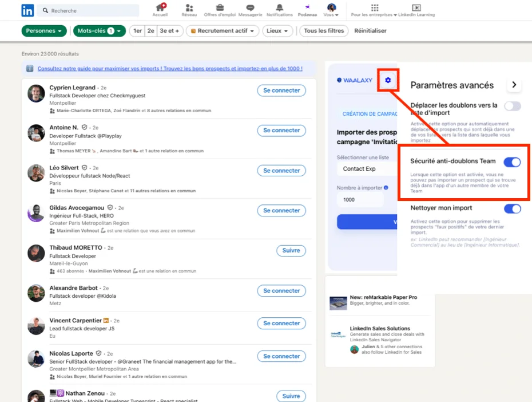Open Accueil home icon
This screenshot has height=402, width=532.
[x=160, y=7]
